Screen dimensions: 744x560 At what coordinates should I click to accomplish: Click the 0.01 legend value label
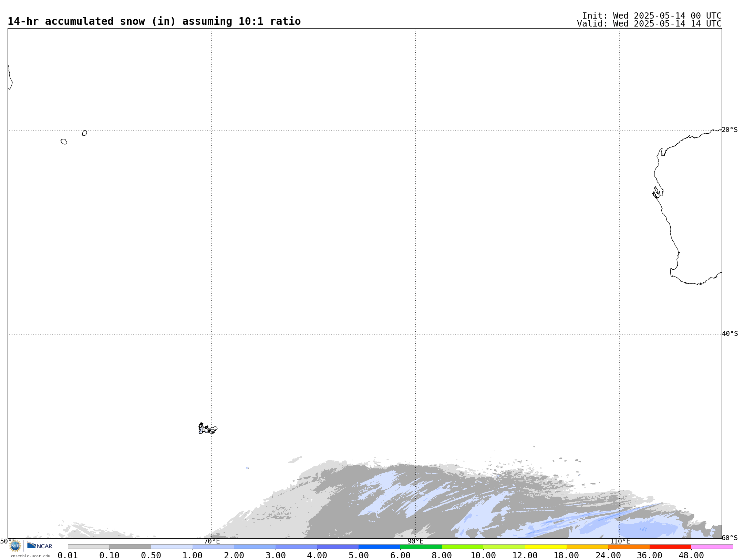(68, 556)
